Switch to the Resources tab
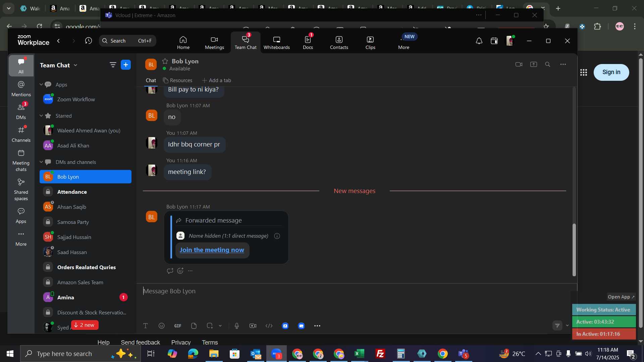The width and height of the screenshot is (644, 362). (178, 80)
